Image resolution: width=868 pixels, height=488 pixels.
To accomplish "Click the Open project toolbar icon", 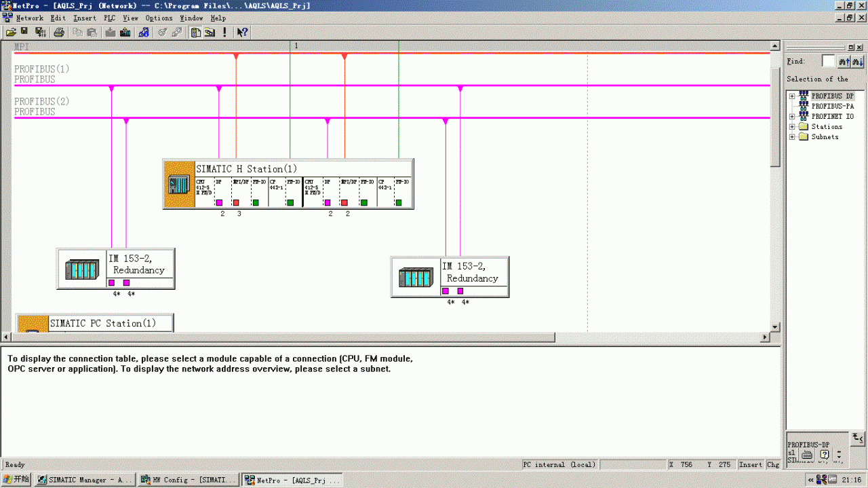I will (x=11, y=32).
